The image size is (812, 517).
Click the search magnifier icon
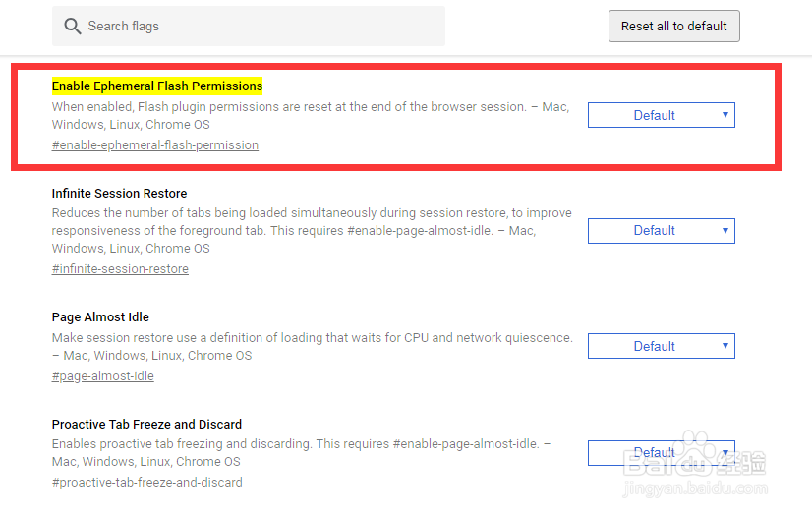pyautogui.click(x=73, y=27)
